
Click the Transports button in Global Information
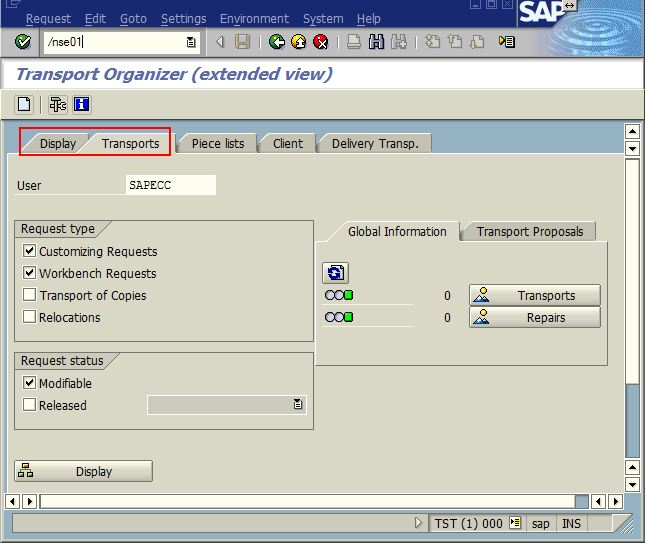click(535, 295)
